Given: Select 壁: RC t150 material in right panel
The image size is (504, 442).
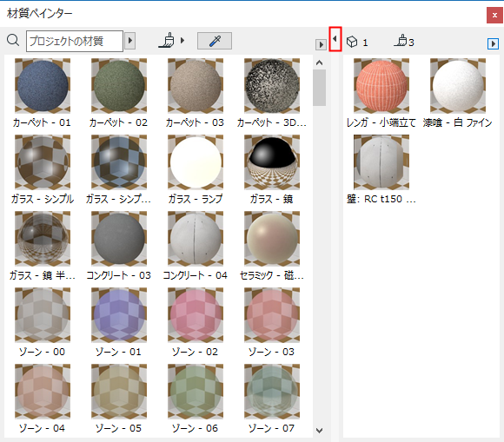Looking at the screenshot, I should coord(381,162).
